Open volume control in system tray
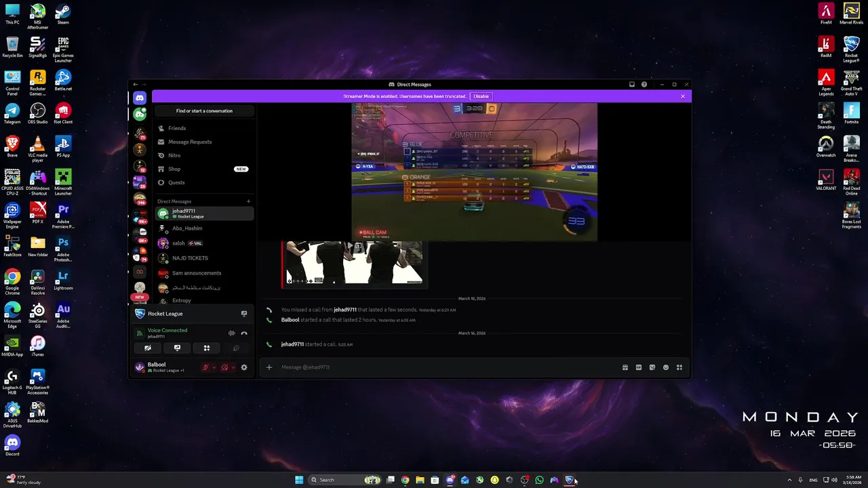Viewport: 868px width, 488px height. tap(834, 480)
